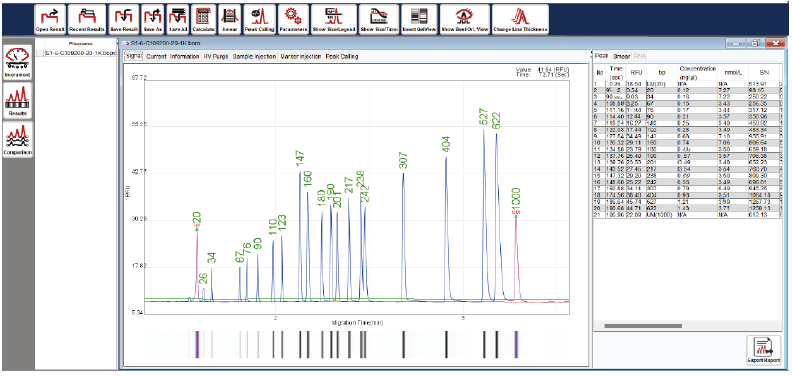Start Peak Calling from the toolbar
792x376 pixels.
click(x=260, y=19)
